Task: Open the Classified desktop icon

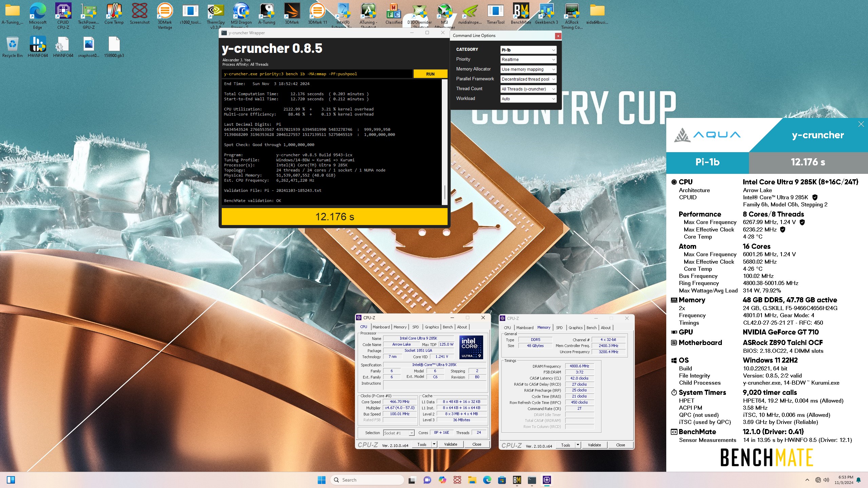Action: 394,14
